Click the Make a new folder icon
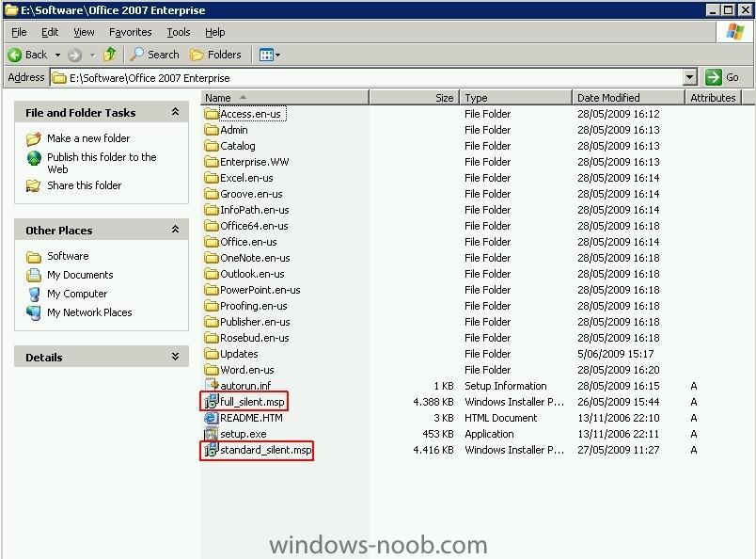The image size is (756, 559). pyautogui.click(x=33, y=139)
